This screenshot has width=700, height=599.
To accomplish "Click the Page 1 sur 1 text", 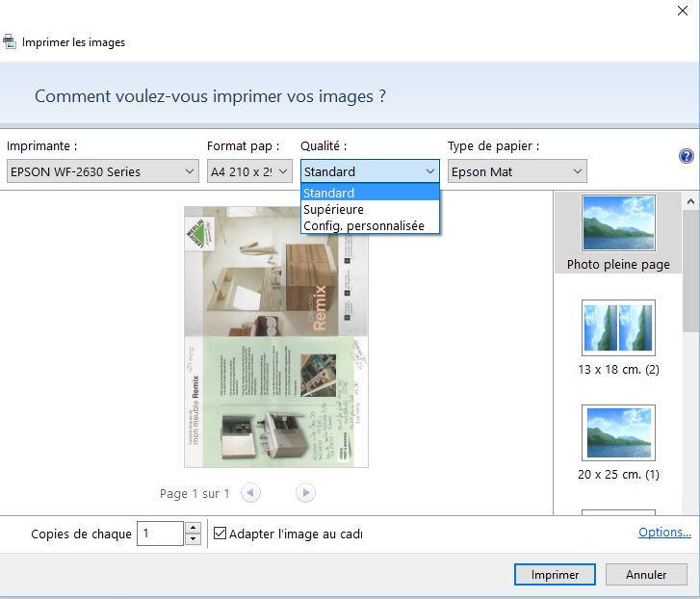I will (194, 493).
